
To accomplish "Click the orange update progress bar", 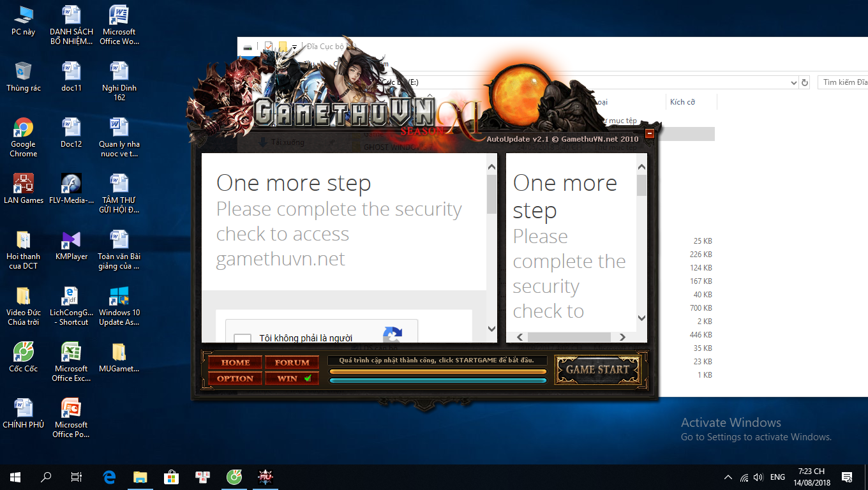I will (x=438, y=371).
